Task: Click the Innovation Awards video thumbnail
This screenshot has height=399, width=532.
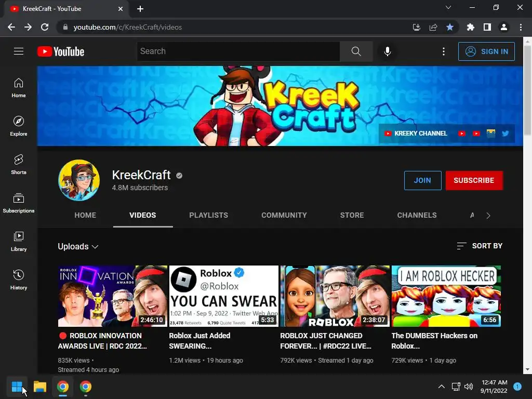Action: 112,296
